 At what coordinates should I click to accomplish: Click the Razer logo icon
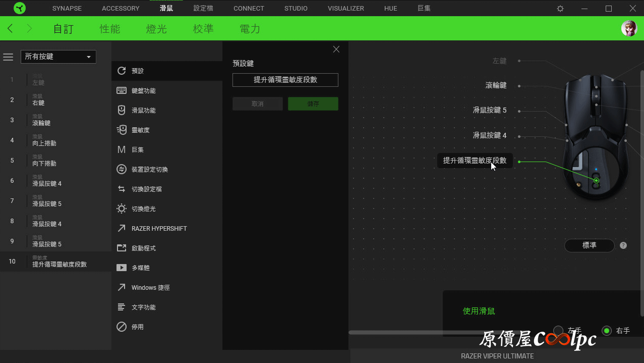pyautogui.click(x=20, y=8)
